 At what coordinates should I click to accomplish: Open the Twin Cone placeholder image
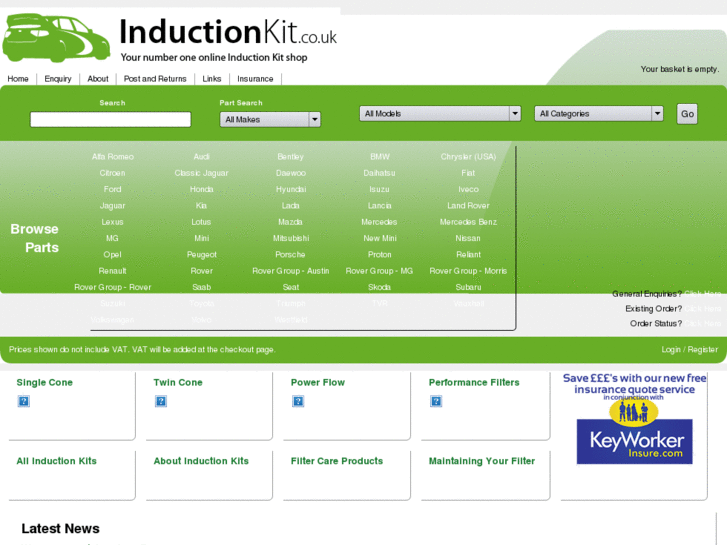click(x=161, y=401)
